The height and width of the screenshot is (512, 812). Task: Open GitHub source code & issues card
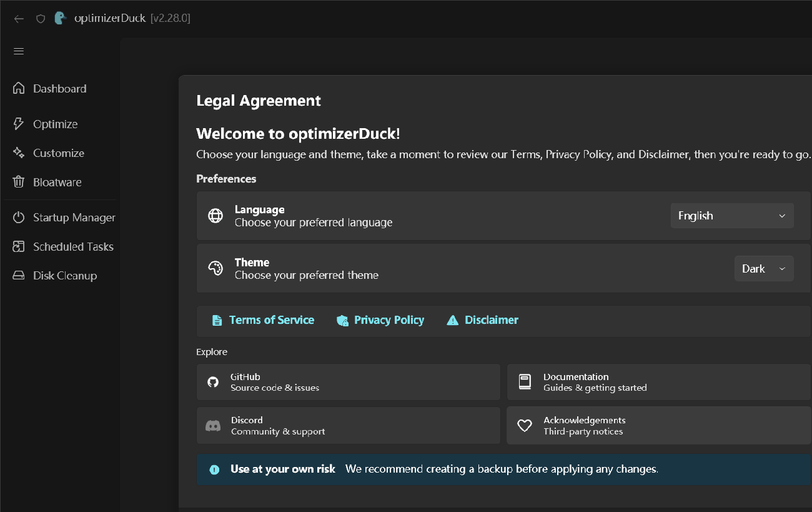[349, 382]
